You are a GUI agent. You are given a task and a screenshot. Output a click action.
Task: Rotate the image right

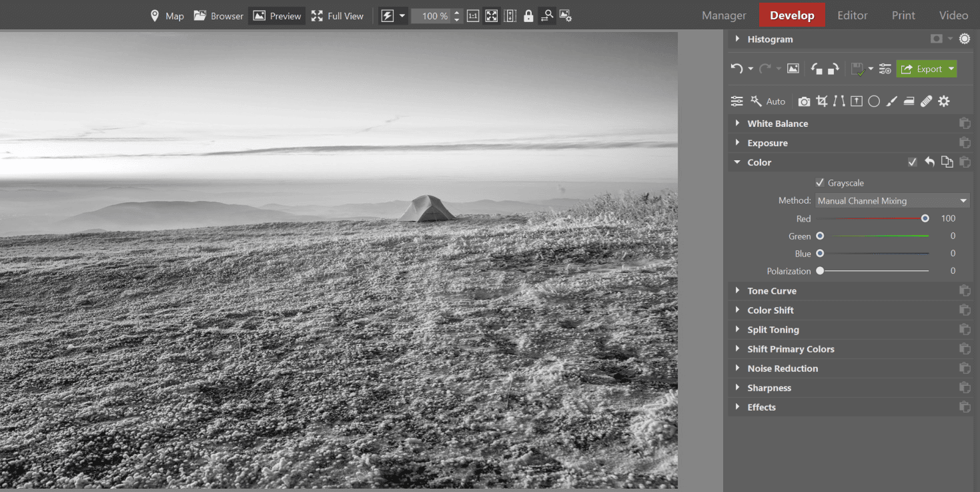(x=833, y=69)
